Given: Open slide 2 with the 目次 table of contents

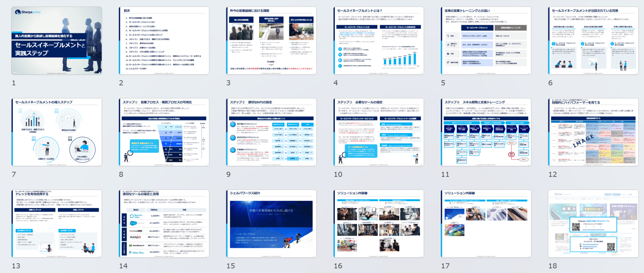Looking at the screenshot, I should 164,41.
